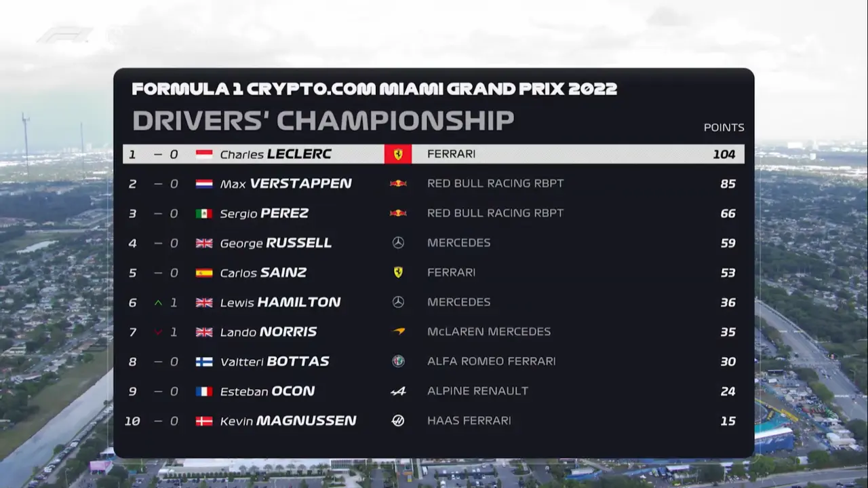Click the Haas logo beside Magnussen

(398, 421)
